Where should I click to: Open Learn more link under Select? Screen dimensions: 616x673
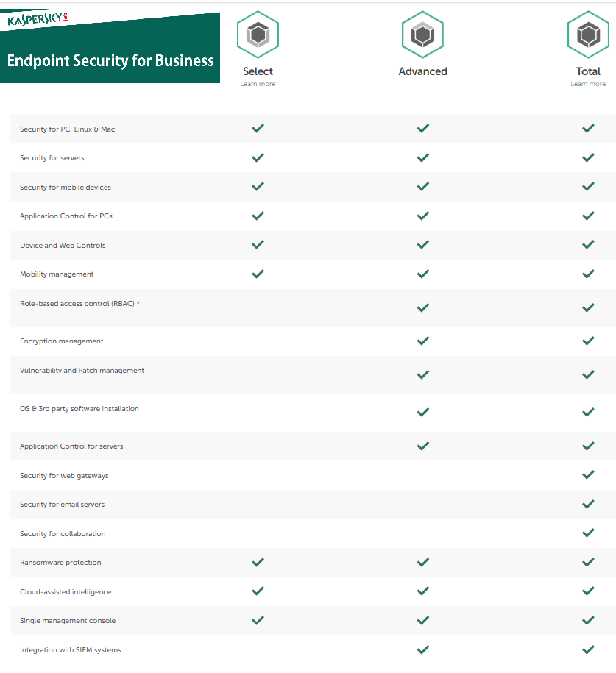click(258, 84)
